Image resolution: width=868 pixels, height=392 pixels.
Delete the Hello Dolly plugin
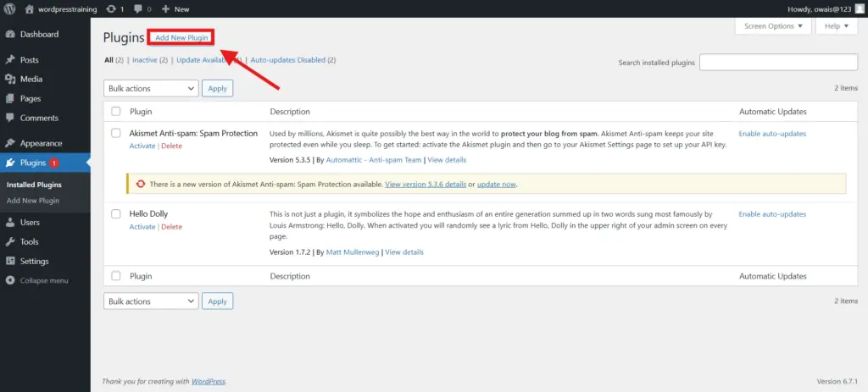[171, 227]
